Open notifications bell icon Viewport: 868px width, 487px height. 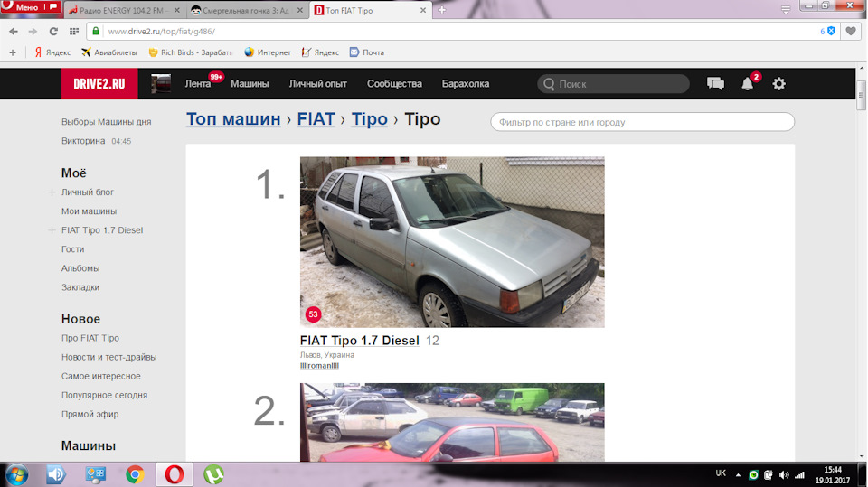[x=748, y=84]
